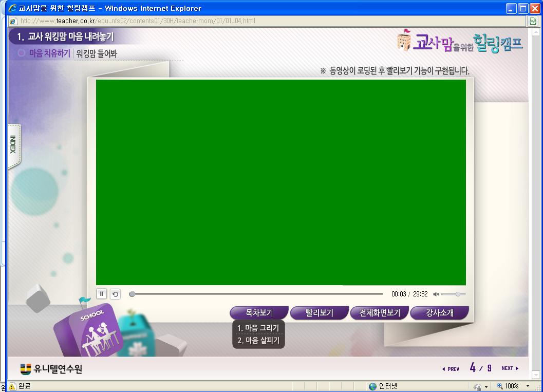Open the 목차보기 table of contents
This screenshot has width=543, height=392.
(x=259, y=313)
